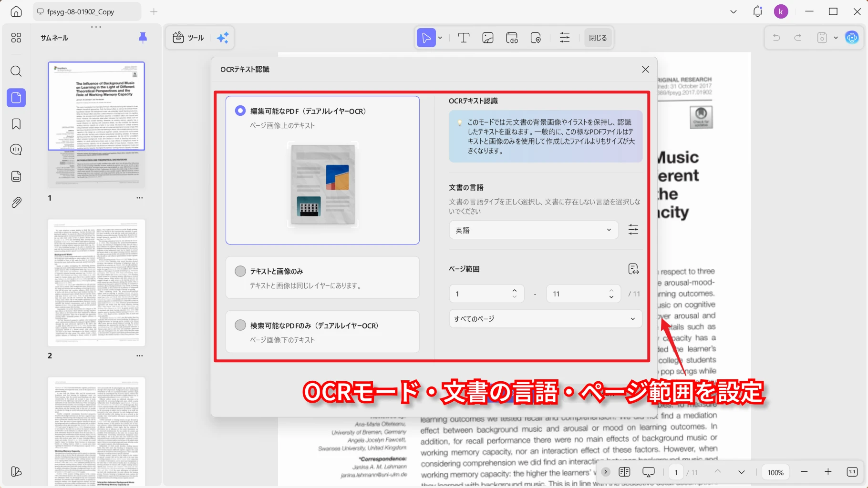Select the Text edit tool
Viewport: 868px width, 488px height.
tap(464, 38)
